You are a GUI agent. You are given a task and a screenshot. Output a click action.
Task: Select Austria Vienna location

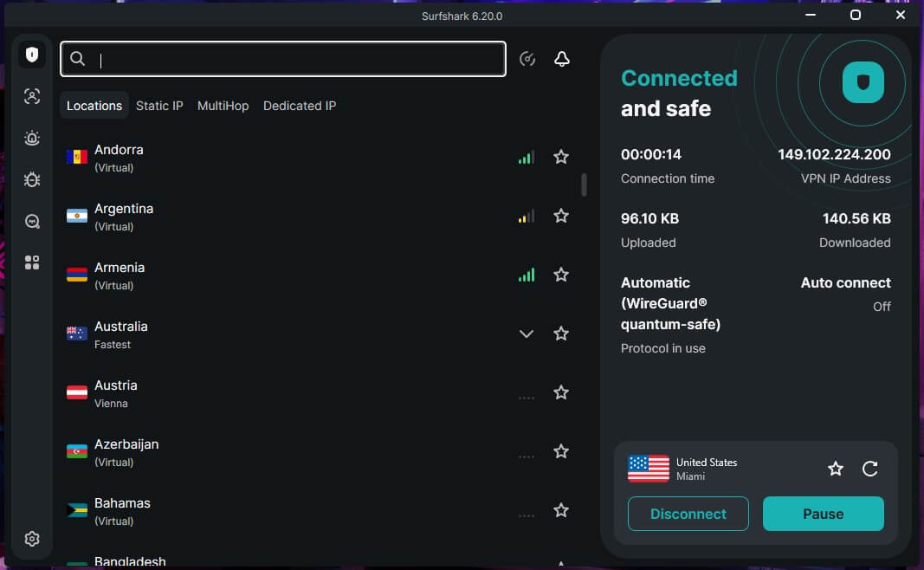click(x=318, y=393)
